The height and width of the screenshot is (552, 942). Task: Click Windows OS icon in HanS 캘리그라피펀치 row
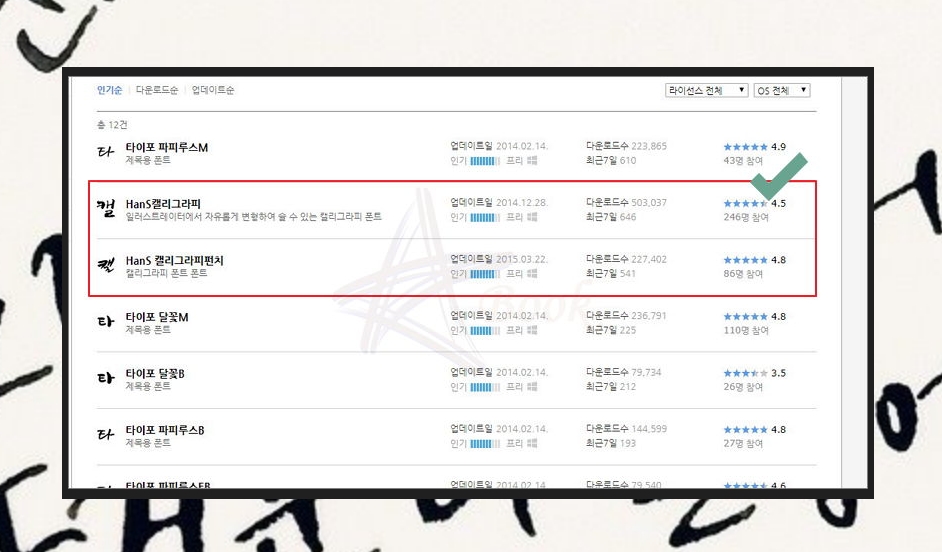pyautogui.click(x=532, y=273)
